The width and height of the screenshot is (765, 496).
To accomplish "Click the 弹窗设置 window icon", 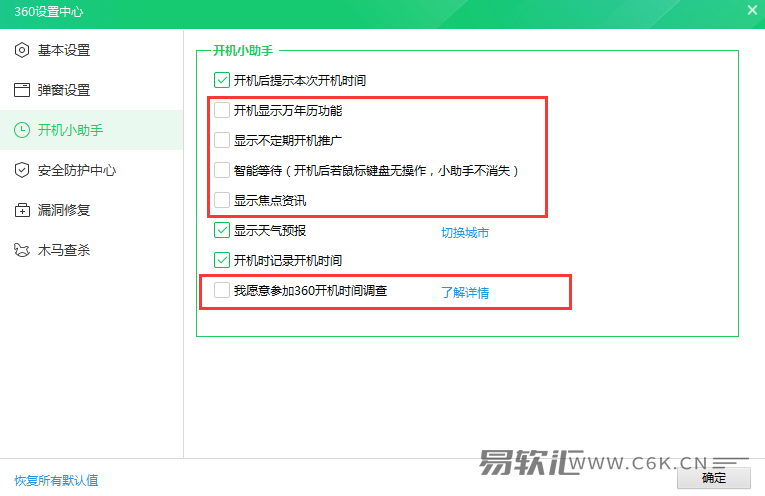I will pyautogui.click(x=22, y=90).
